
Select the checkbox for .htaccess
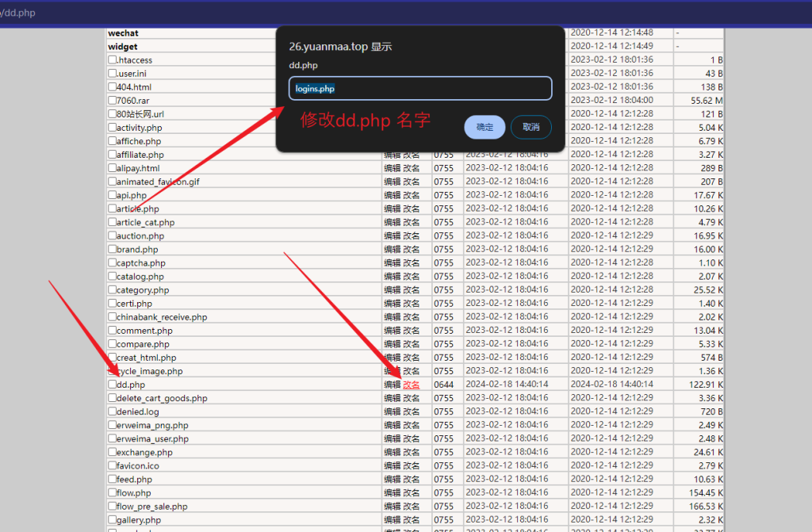112,60
